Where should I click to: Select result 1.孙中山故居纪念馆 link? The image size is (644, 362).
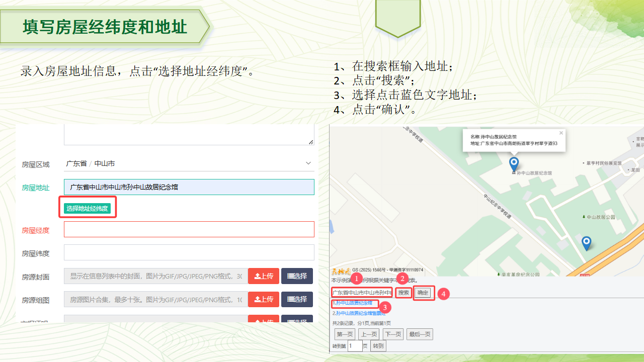click(354, 303)
